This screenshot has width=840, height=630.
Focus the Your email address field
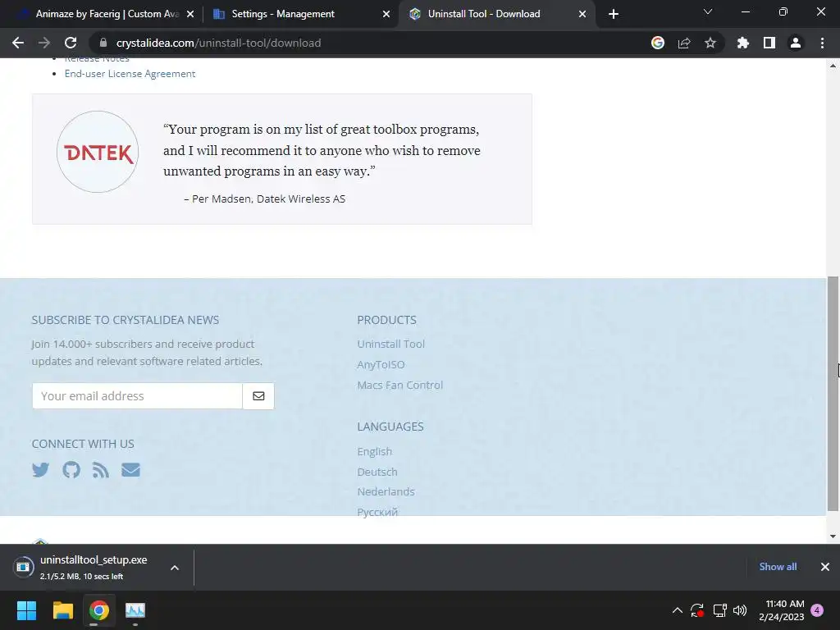[x=137, y=396]
